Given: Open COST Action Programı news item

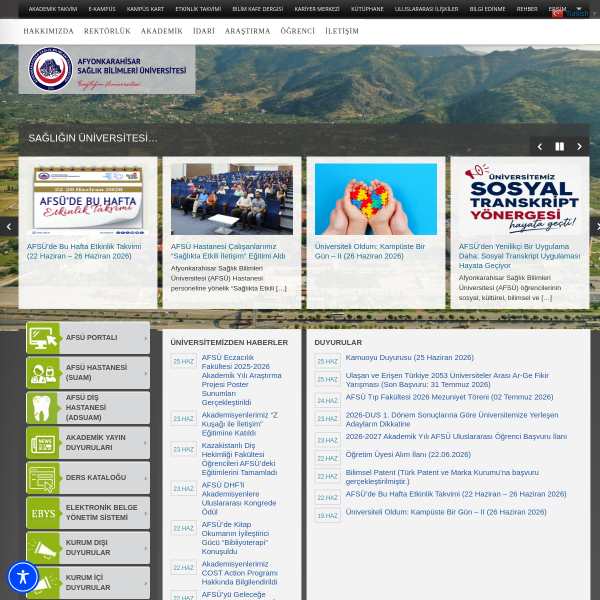Looking at the screenshot, I should 240,573.
